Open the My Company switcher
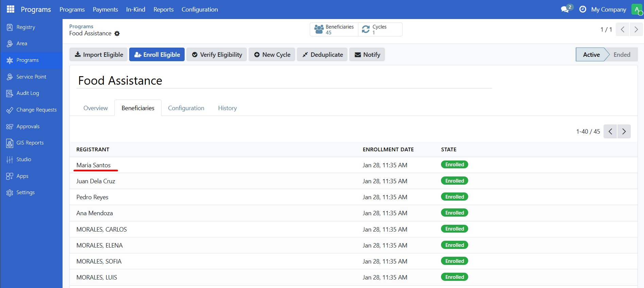This screenshot has height=288, width=644. point(608,10)
